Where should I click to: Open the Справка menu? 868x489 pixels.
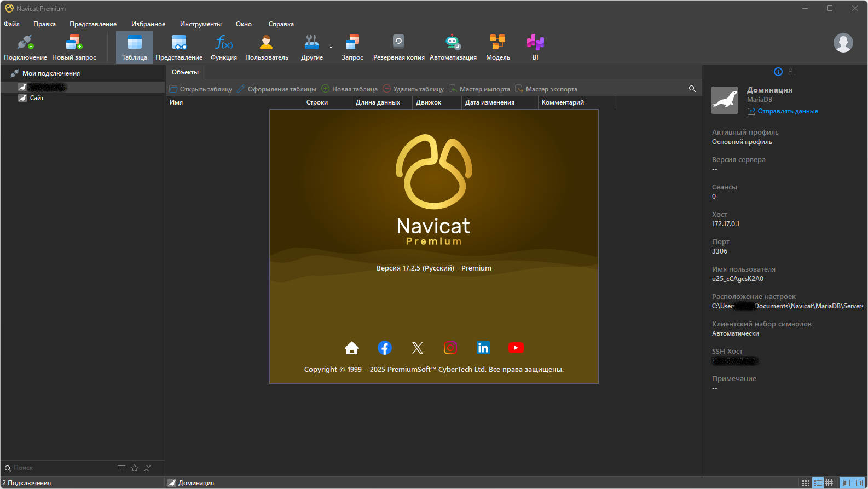click(281, 24)
